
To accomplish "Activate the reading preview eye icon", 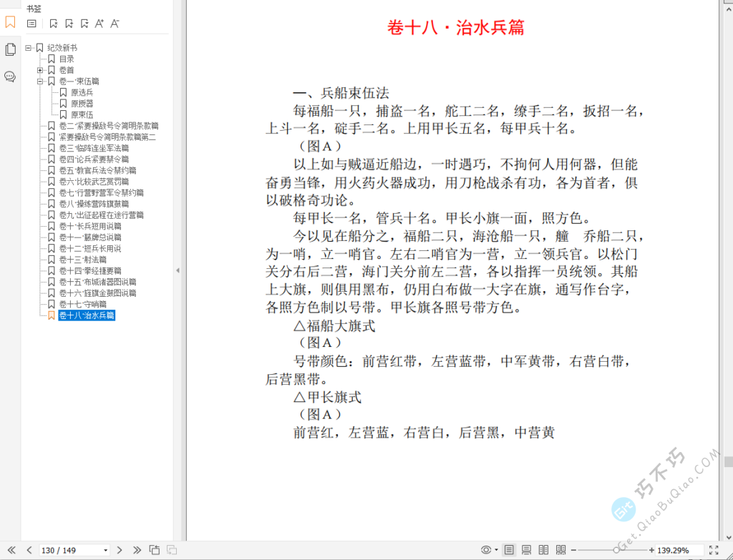I will [486, 551].
